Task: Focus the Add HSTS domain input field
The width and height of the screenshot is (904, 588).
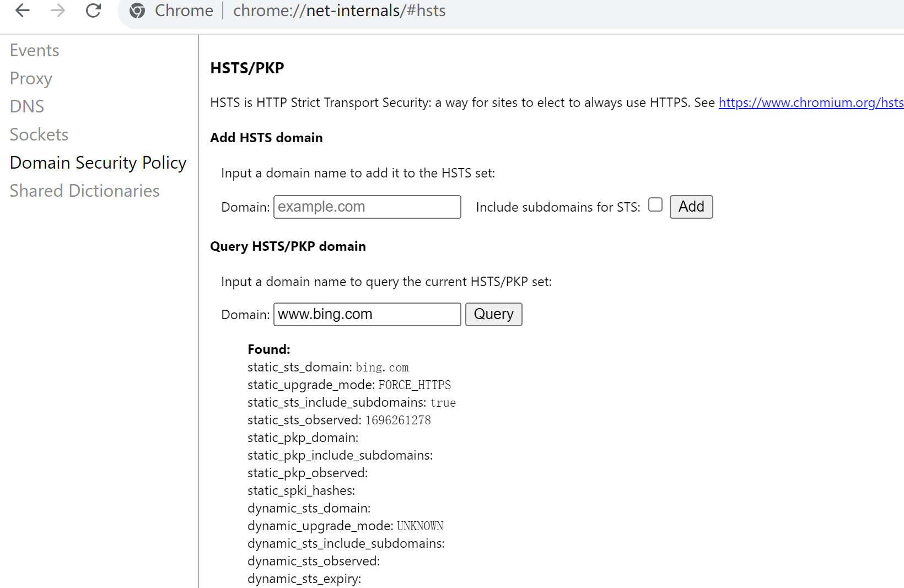Action: [367, 207]
